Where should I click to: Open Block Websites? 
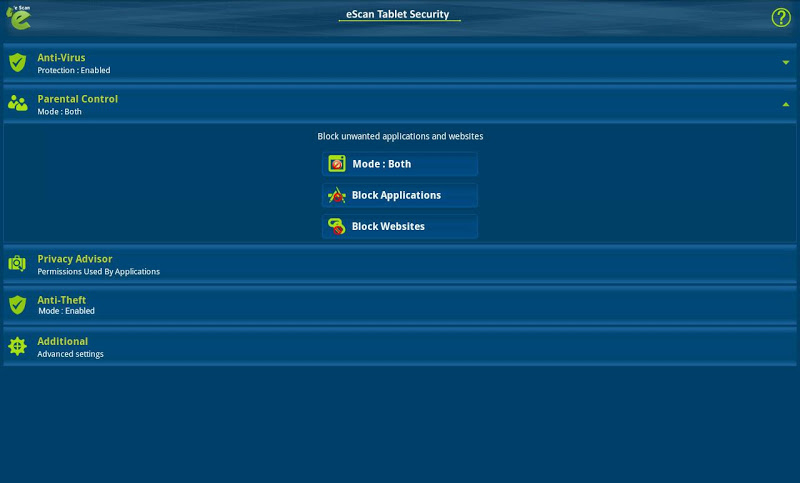400,226
